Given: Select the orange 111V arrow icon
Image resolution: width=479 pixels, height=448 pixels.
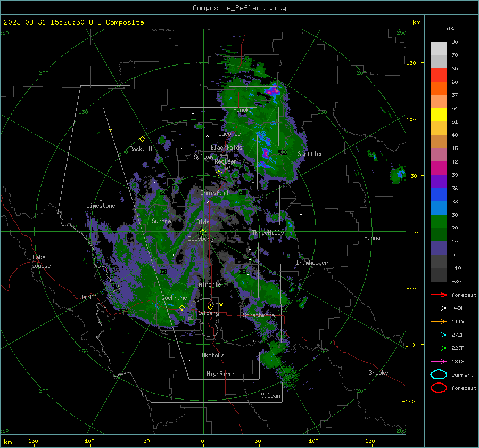Looking at the screenshot, I should coord(439,321).
